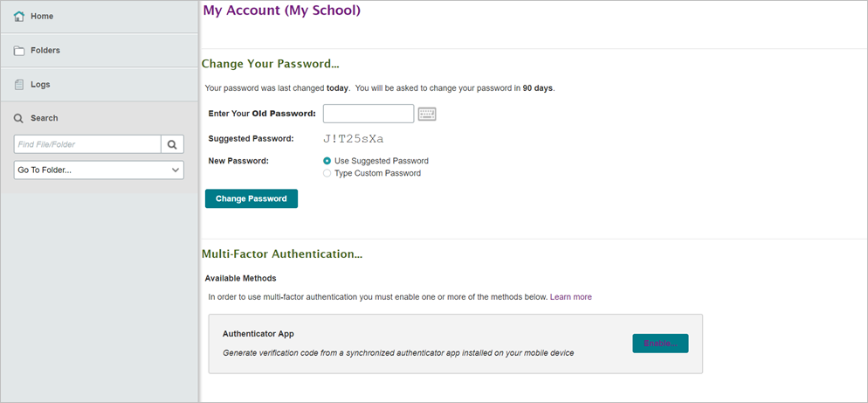Click the Authenticator App method card
This screenshot has height=403, width=868.
coord(456,344)
